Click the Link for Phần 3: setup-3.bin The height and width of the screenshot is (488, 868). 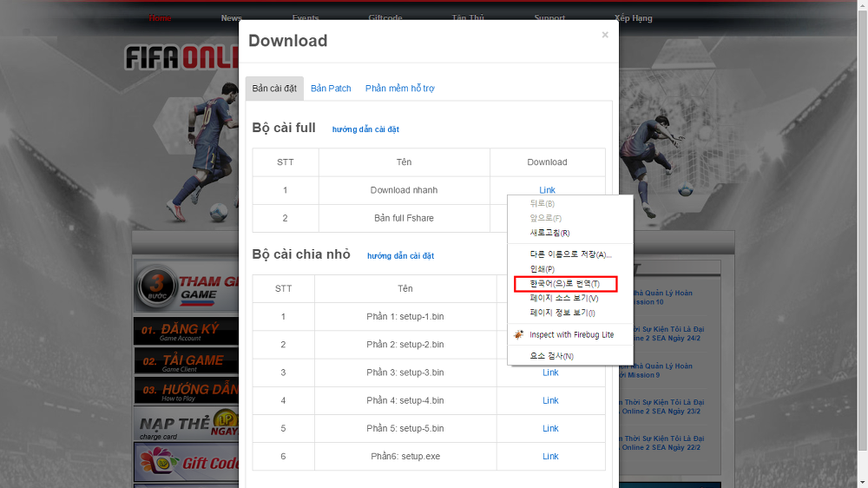pos(550,373)
